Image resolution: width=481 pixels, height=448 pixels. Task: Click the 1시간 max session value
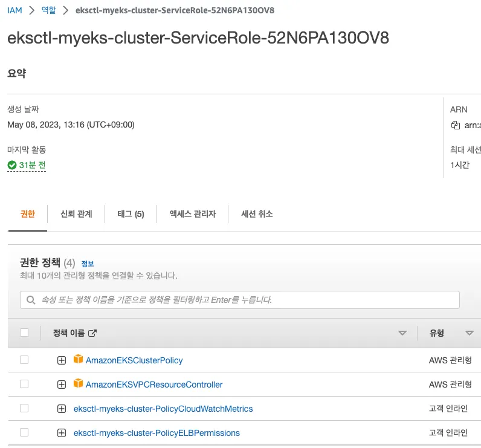[x=460, y=165]
